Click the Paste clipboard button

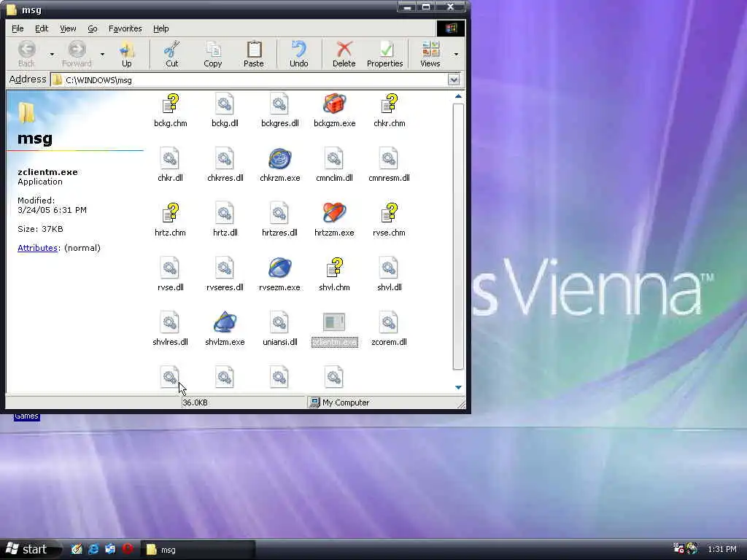(x=253, y=54)
